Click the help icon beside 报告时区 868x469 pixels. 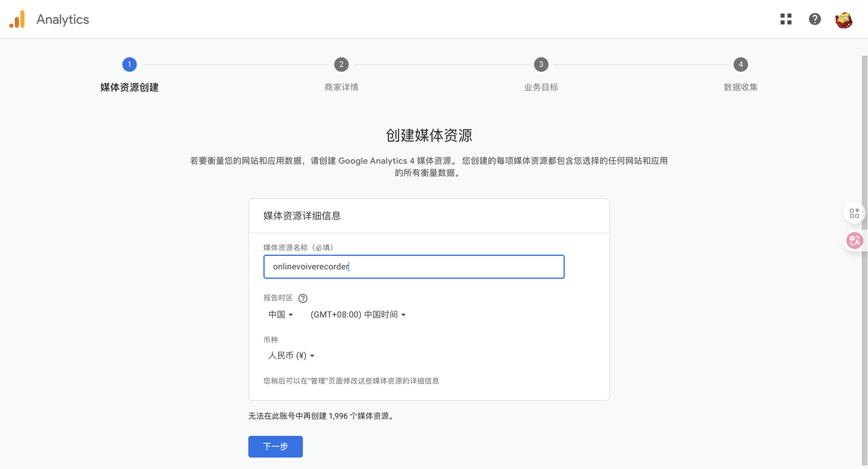(x=303, y=298)
